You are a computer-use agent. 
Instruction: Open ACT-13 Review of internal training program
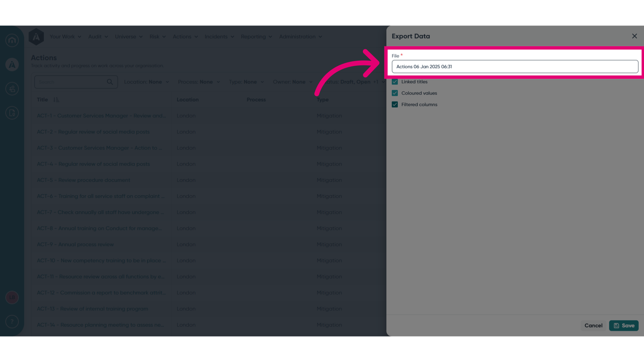tap(93, 309)
